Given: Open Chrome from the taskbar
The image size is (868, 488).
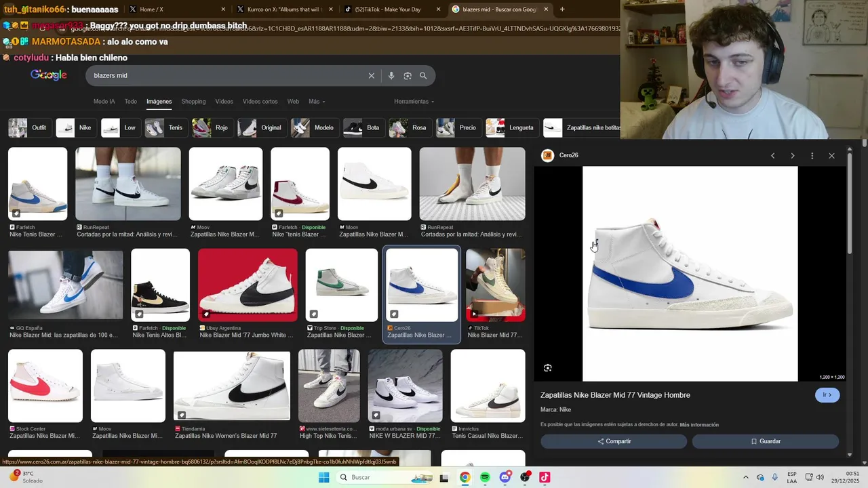Looking at the screenshot, I should (x=465, y=477).
